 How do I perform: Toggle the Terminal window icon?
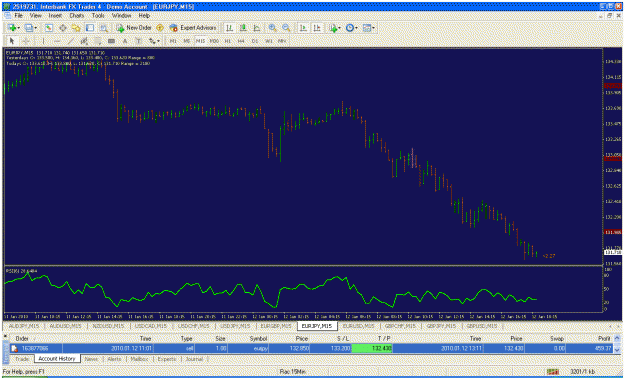90,28
